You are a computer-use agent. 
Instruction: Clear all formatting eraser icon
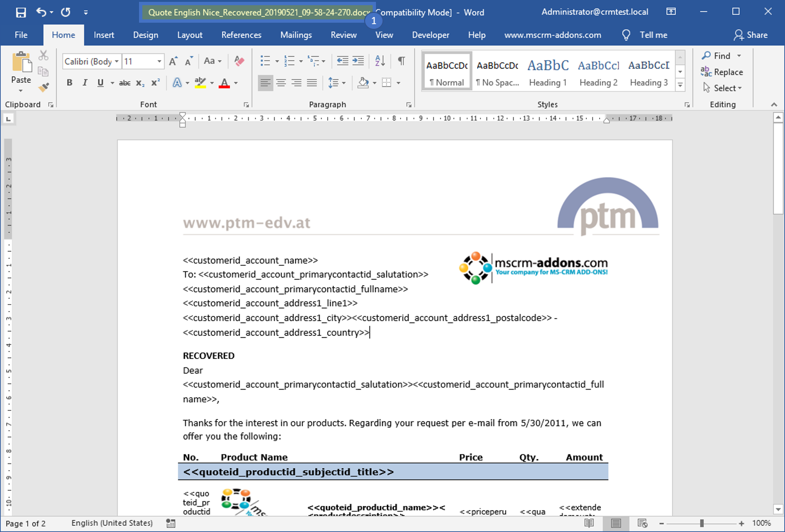pyautogui.click(x=239, y=61)
